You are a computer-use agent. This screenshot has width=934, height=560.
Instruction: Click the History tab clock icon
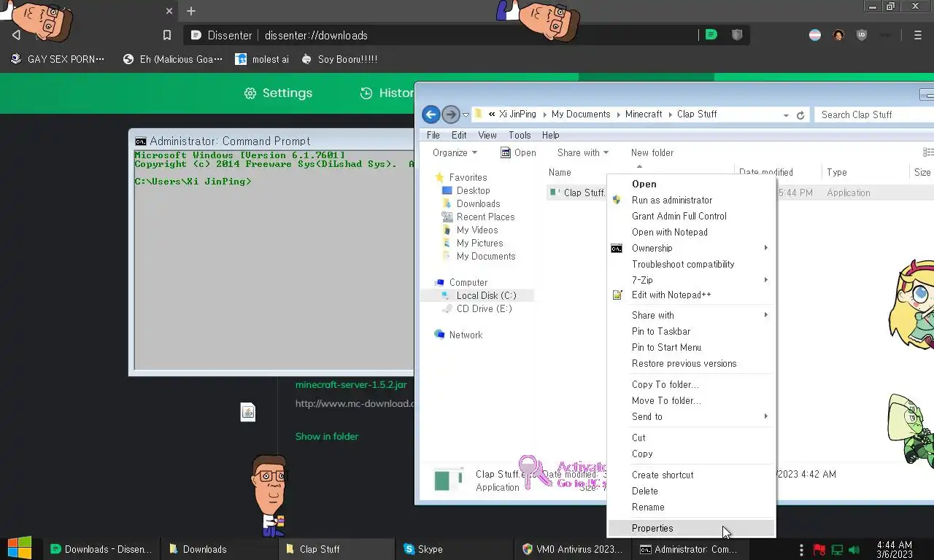(366, 93)
